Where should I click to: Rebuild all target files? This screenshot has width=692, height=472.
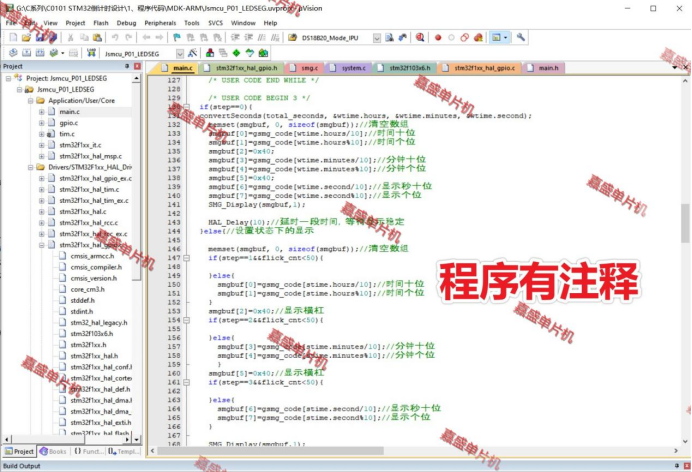[x=40, y=53]
